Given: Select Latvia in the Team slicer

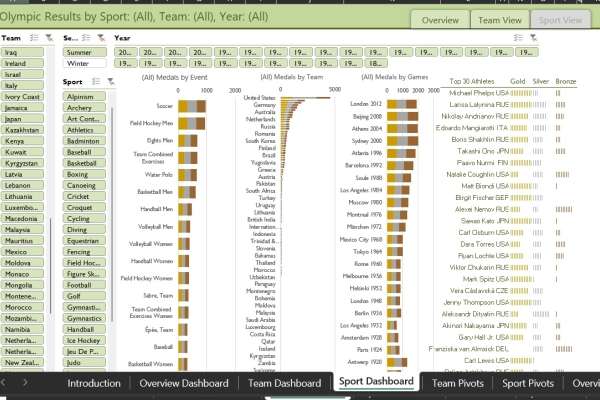Looking at the screenshot, I should click(22, 174).
